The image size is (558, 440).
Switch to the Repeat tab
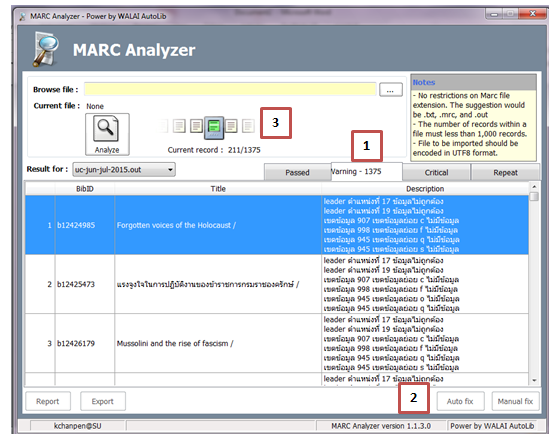[505, 173]
